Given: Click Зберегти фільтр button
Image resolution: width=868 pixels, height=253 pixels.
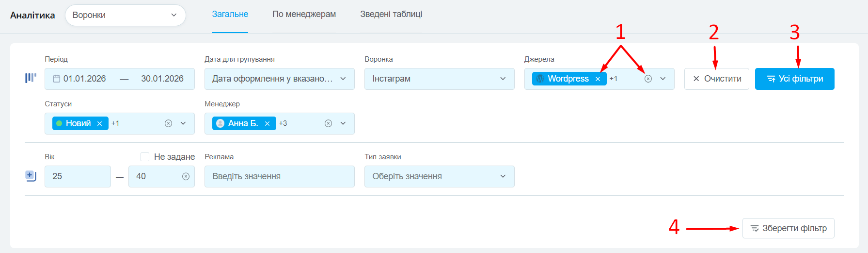Looking at the screenshot, I should [x=788, y=228].
